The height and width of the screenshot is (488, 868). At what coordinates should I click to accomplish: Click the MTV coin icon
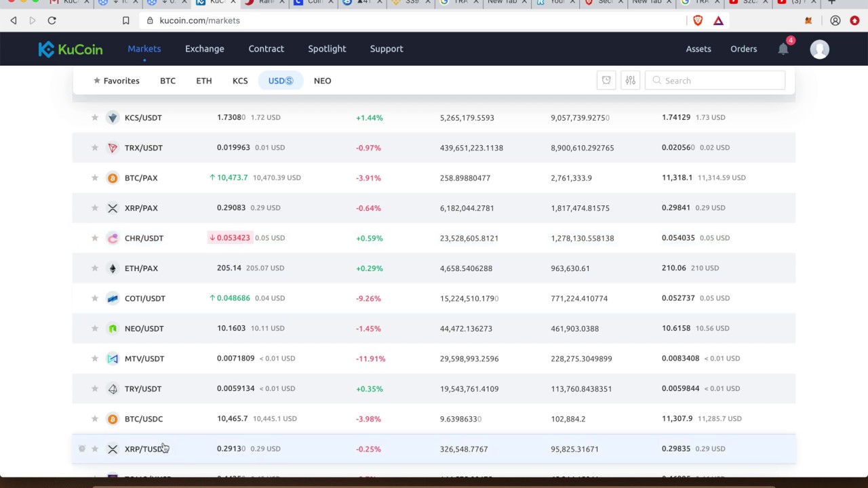click(x=113, y=359)
